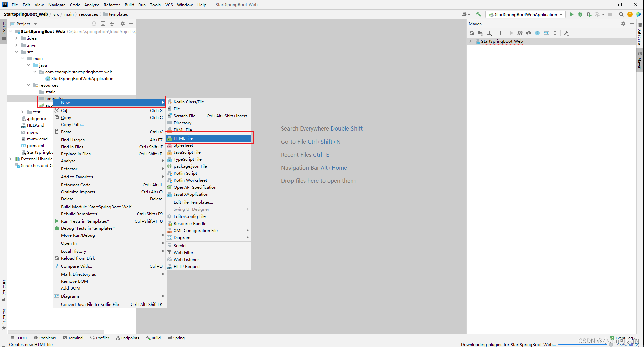Open Maven panel gear options
The height and width of the screenshot is (347, 644).
[x=623, y=24]
